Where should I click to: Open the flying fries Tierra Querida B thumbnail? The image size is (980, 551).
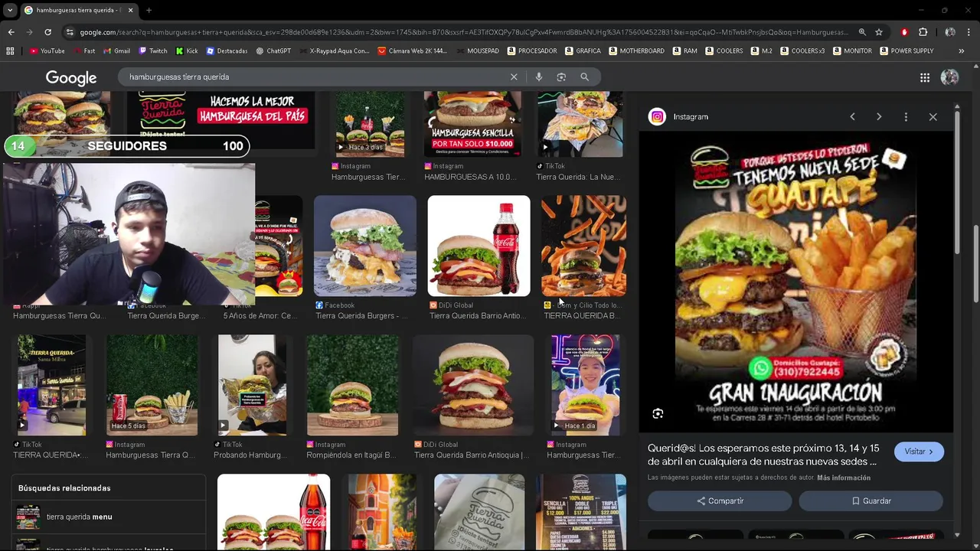point(583,246)
